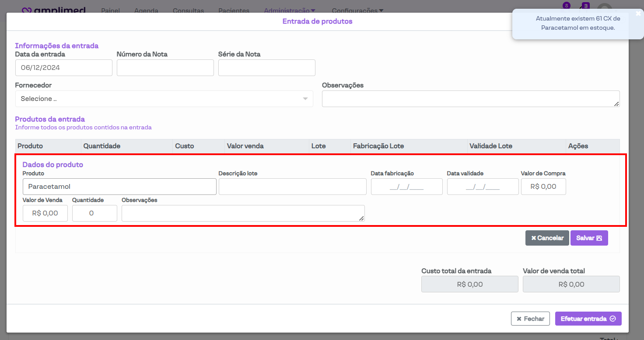Image resolution: width=644 pixels, height=340 pixels.
Task: Cancel the product data entry
Action: (547, 238)
